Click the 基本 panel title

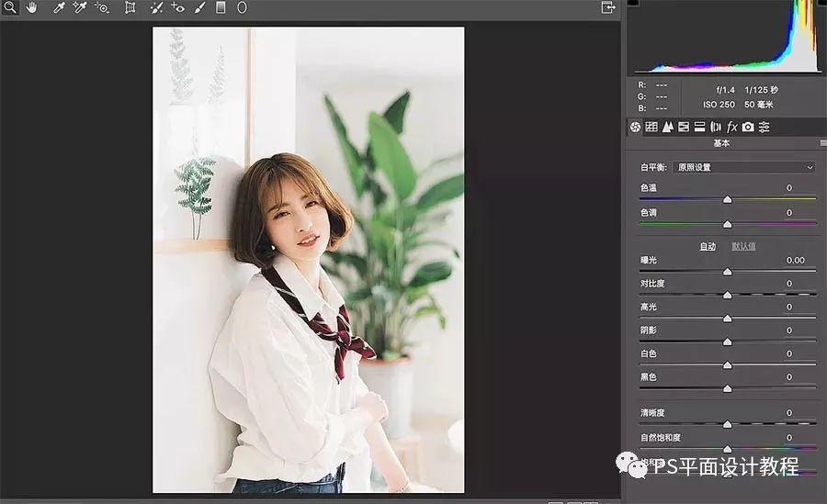click(721, 143)
